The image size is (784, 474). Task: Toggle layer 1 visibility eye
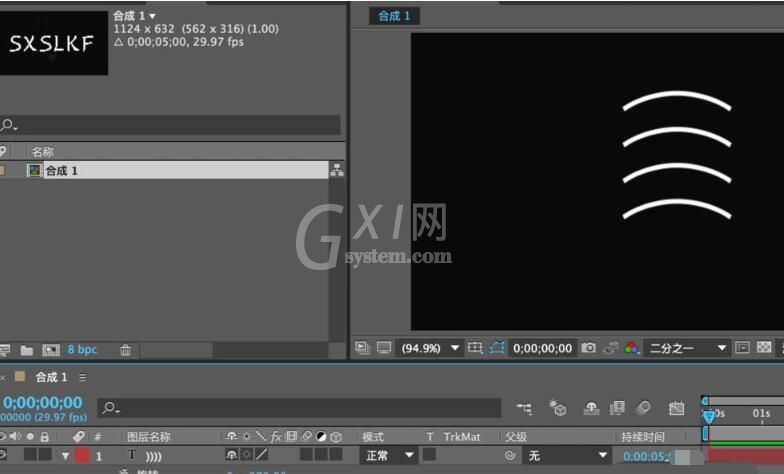(2, 455)
